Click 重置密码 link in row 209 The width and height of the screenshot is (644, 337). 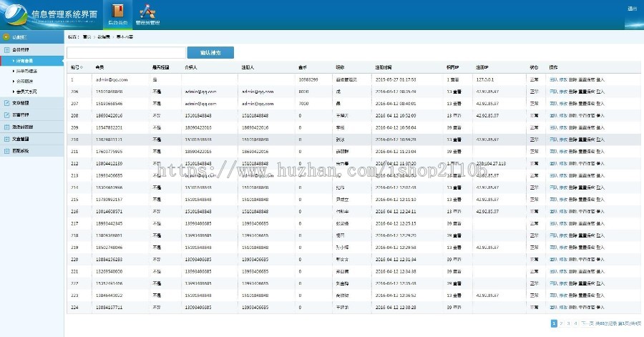(587, 127)
